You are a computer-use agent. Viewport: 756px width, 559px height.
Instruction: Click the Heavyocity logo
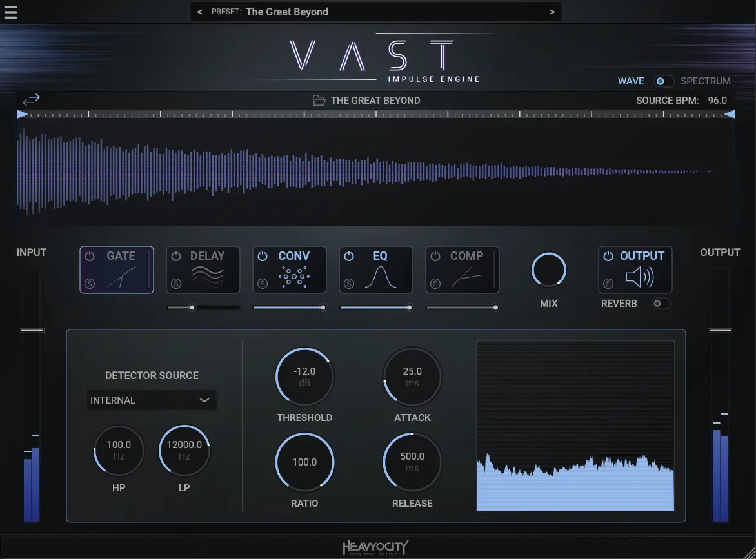click(x=375, y=547)
